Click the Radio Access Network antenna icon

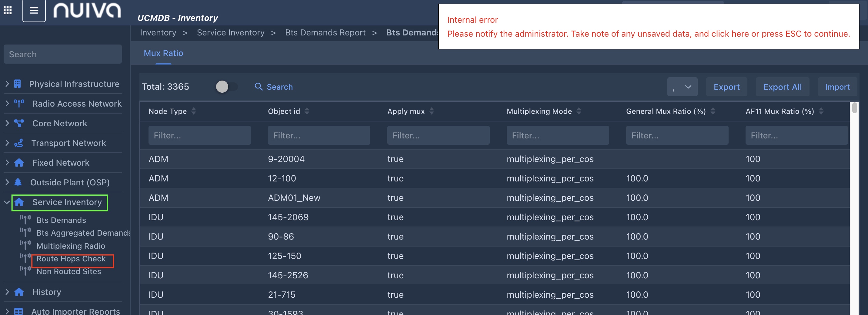click(19, 103)
